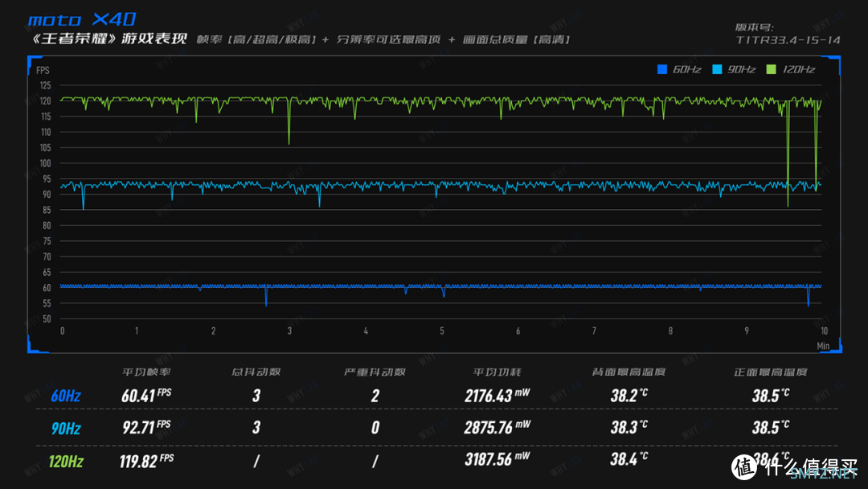
Task: Click the 119.82 FPS average value
Action: point(147,461)
